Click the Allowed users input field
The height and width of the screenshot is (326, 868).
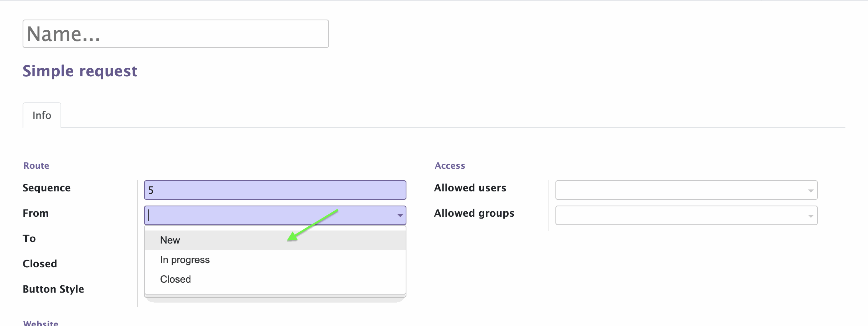(686, 190)
